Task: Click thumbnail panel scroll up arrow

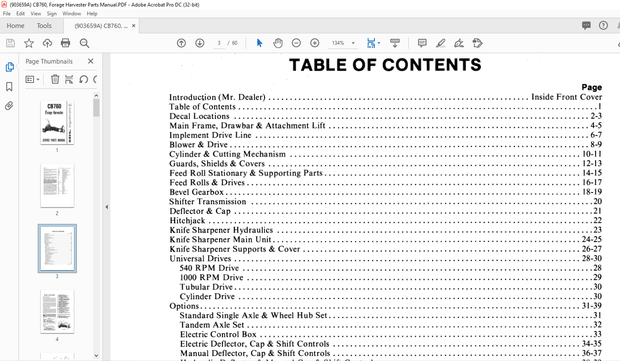Action: [x=96, y=96]
